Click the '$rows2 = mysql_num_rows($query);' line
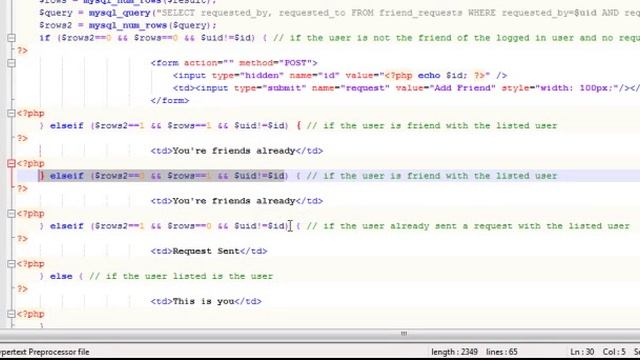The width and height of the screenshot is (640, 360). [128, 25]
